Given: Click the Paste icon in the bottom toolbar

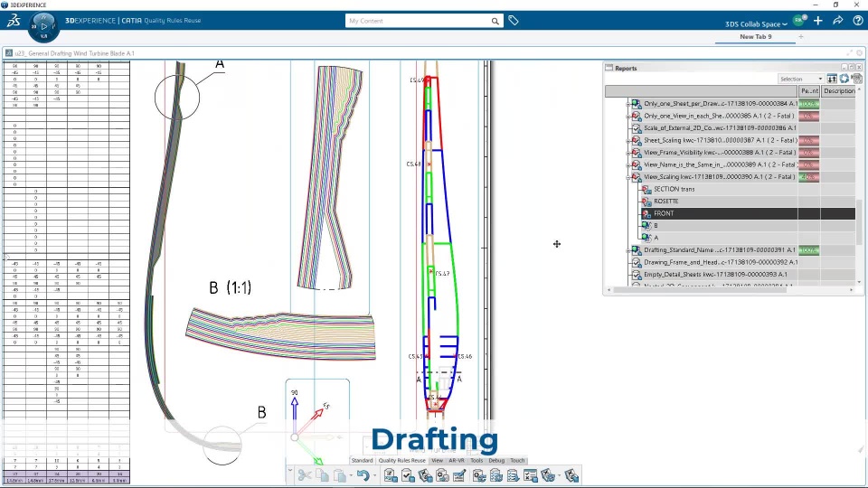Looking at the screenshot, I should point(340,475).
